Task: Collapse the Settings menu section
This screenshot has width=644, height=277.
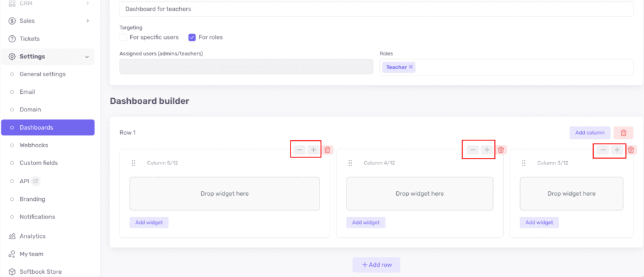Action: 87,57
